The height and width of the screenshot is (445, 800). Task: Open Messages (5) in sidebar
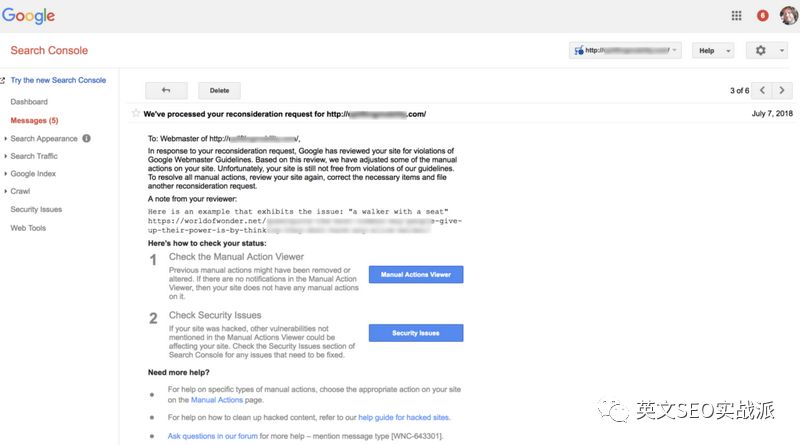[x=34, y=120]
